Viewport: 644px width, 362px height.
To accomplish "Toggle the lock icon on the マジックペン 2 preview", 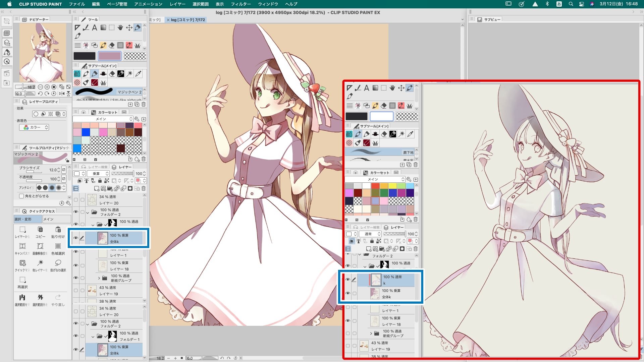I will (x=67, y=161).
